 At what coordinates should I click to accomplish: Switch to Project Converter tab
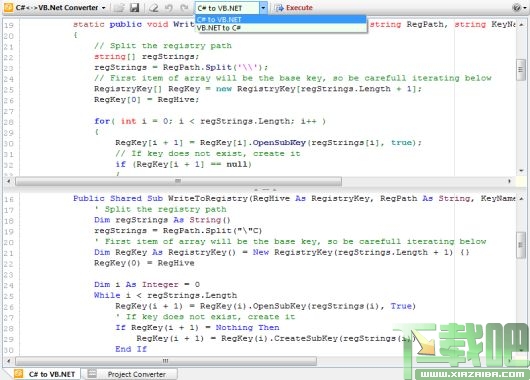[x=131, y=374]
